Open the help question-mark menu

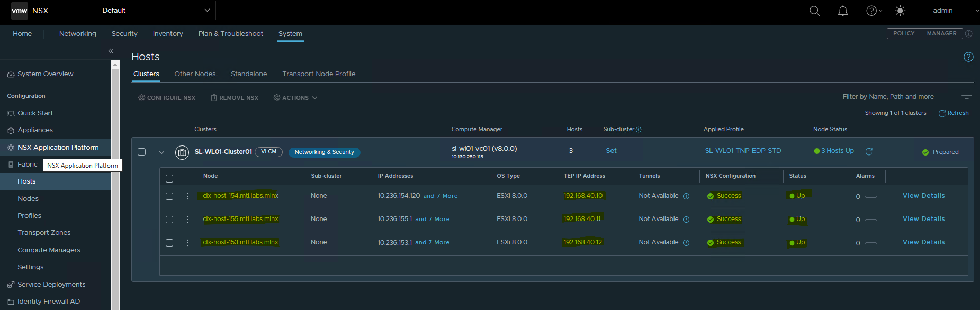(x=874, y=11)
